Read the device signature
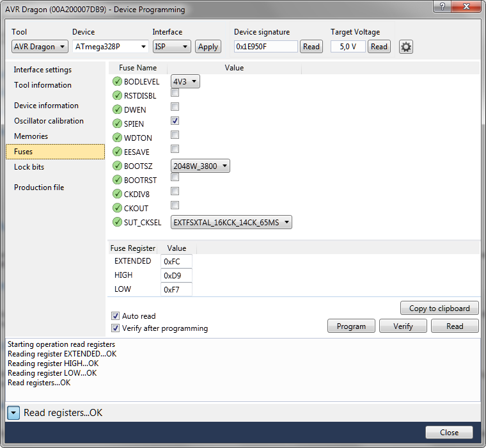This screenshot has width=486, height=448. point(311,47)
